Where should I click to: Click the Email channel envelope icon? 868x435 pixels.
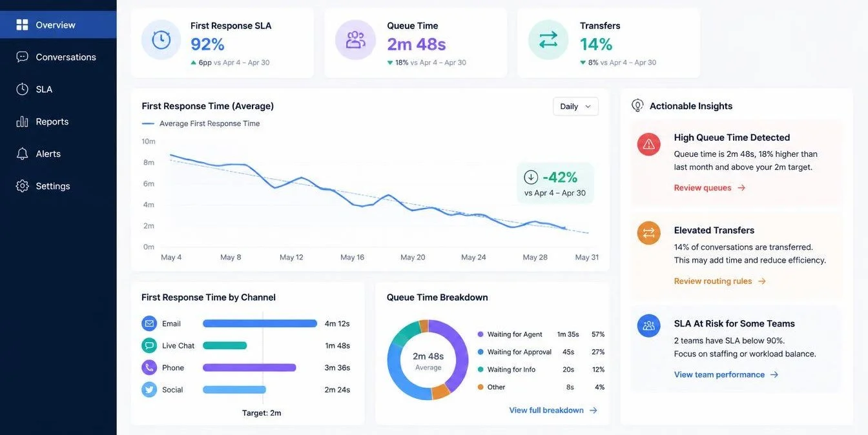tap(149, 323)
